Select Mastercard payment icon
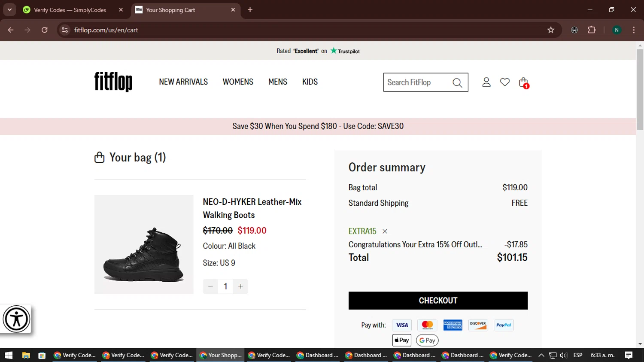This screenshot has width=644, height=362. pyautogui.click(x=427, y=325)
